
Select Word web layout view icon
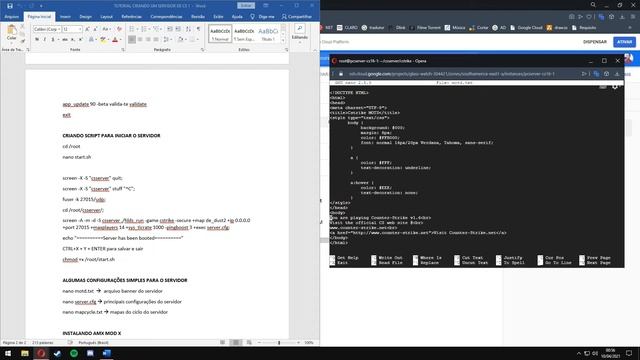(249, 342)
